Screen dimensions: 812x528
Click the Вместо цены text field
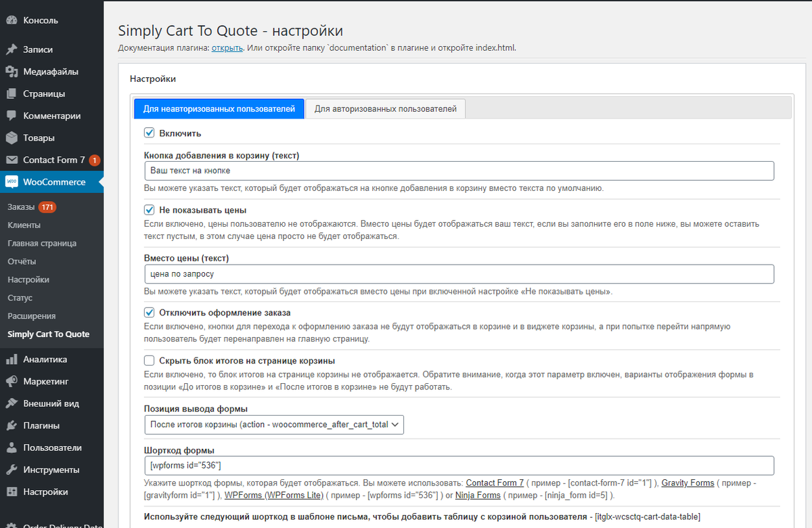pyautogui.click(x=459, y=273)
